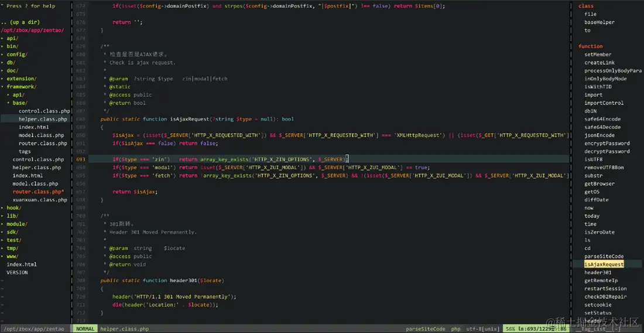The image size is (644, 333).
Task: Jump to the setStatus tag
Action: pyautogui.click(x=598, y=313)
